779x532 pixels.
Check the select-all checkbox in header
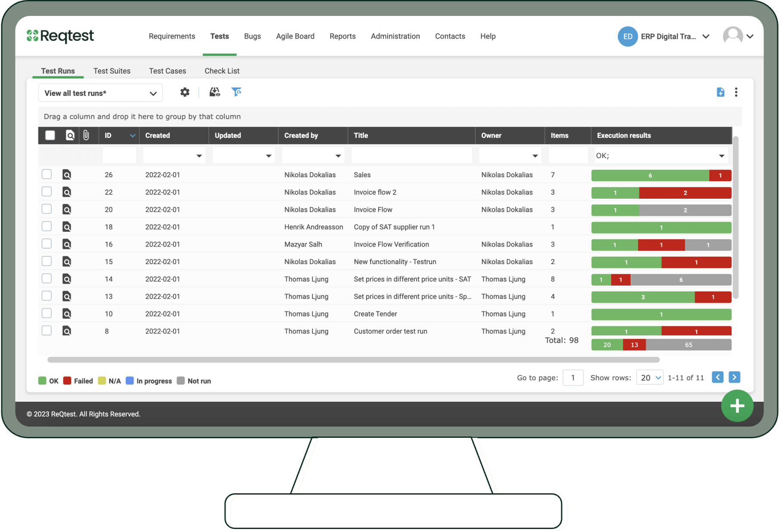[50, 135]
